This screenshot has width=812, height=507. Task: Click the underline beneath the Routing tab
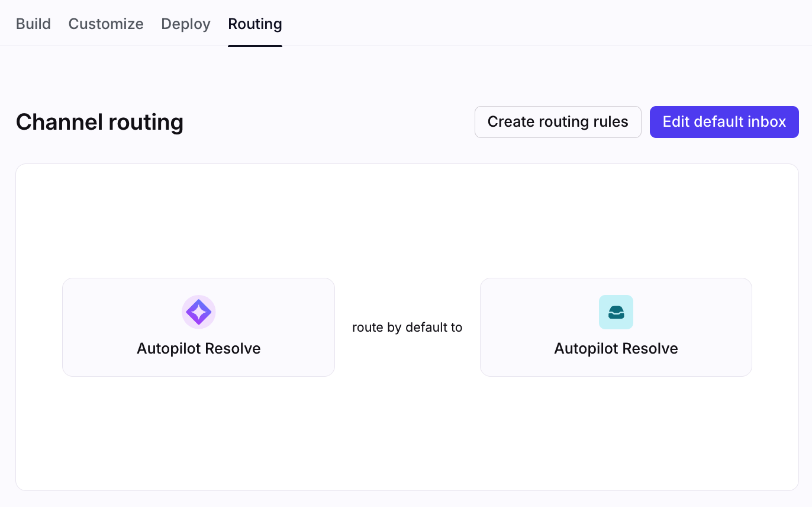coord(255,45)
